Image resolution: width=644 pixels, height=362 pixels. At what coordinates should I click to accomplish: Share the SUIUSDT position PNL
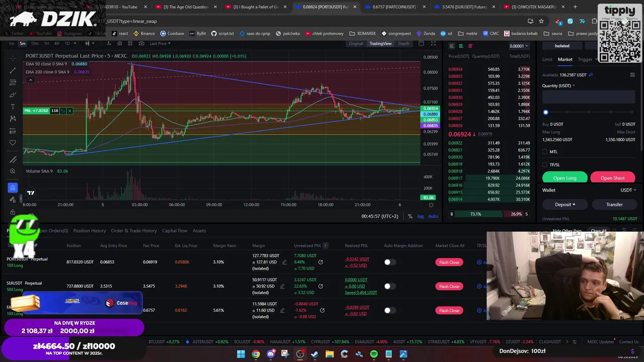[x=320, y=286]
